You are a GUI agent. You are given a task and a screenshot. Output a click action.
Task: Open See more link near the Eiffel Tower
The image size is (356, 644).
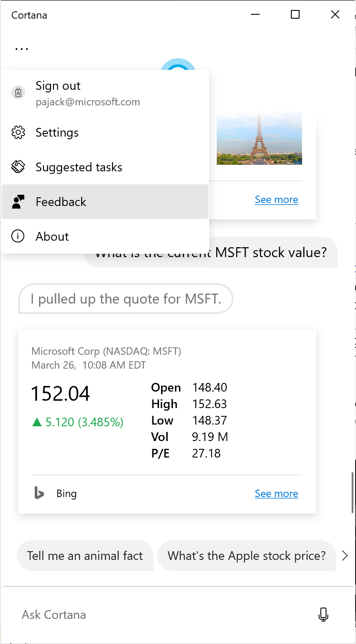(276, 199)
